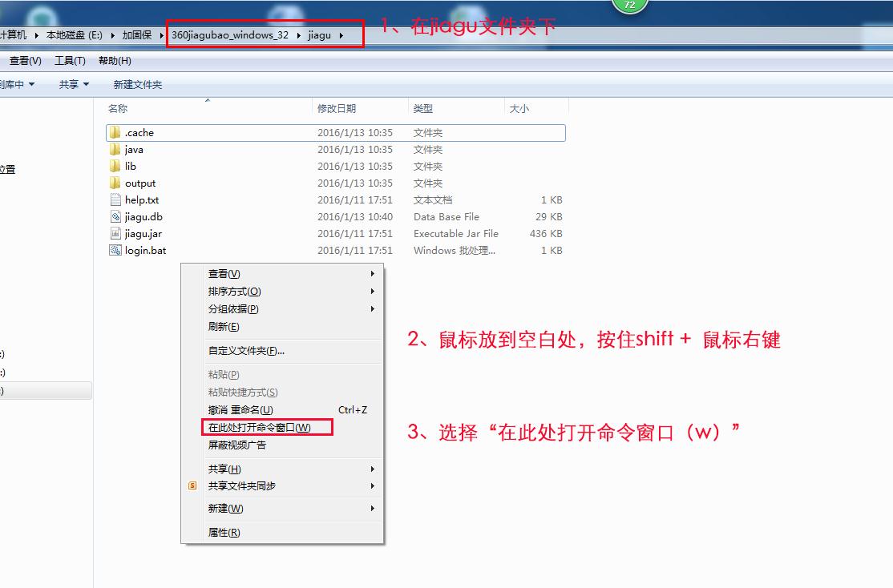Open the 共享 toolbar dropdown

[x=74, y=84]
